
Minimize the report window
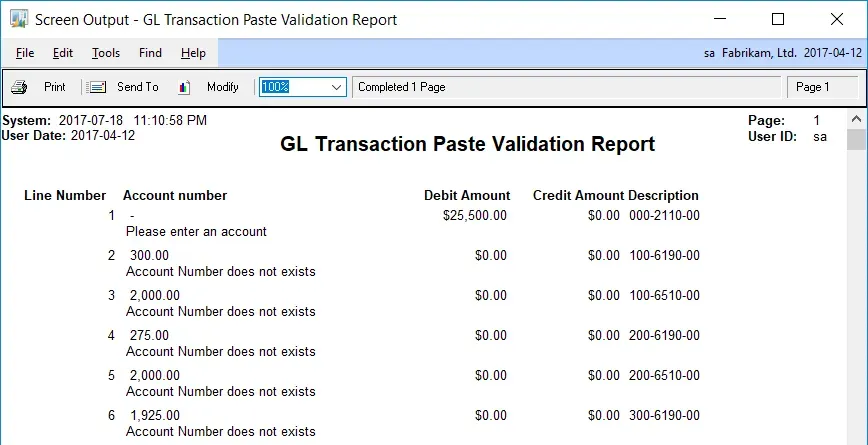pos(722,19)
